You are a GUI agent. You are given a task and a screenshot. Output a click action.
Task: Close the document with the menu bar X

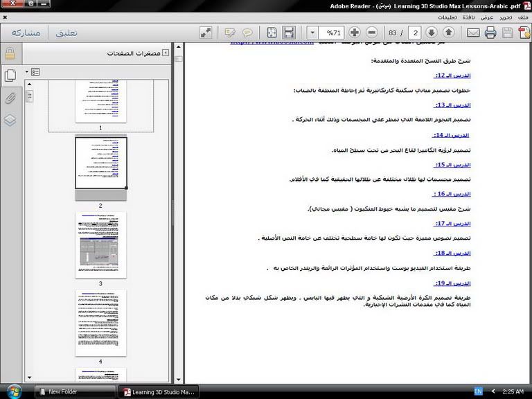pos(5,17)
